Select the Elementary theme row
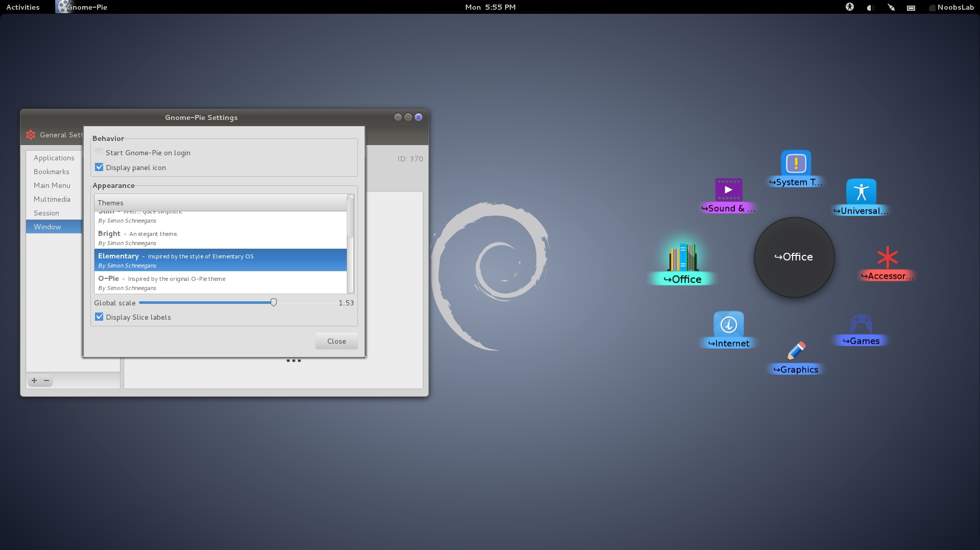 point(221,260)
